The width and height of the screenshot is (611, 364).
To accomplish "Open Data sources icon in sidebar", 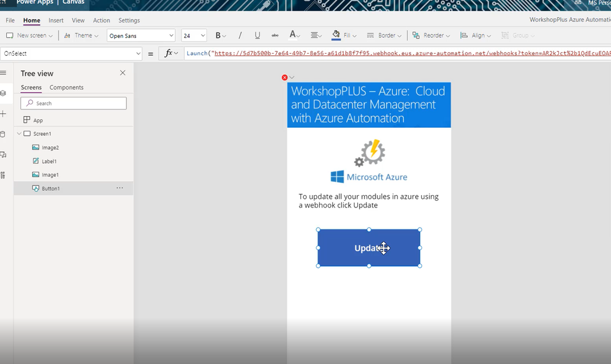I will [x=3, y=135].
